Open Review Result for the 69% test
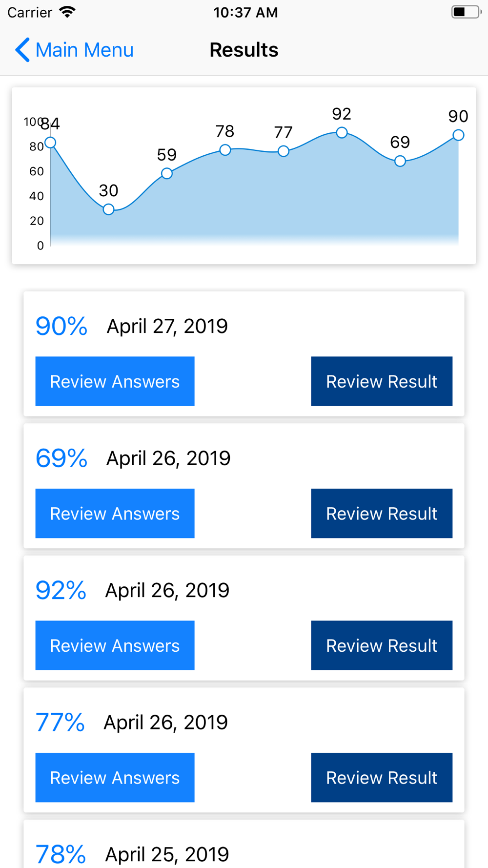 pos(382,514)
